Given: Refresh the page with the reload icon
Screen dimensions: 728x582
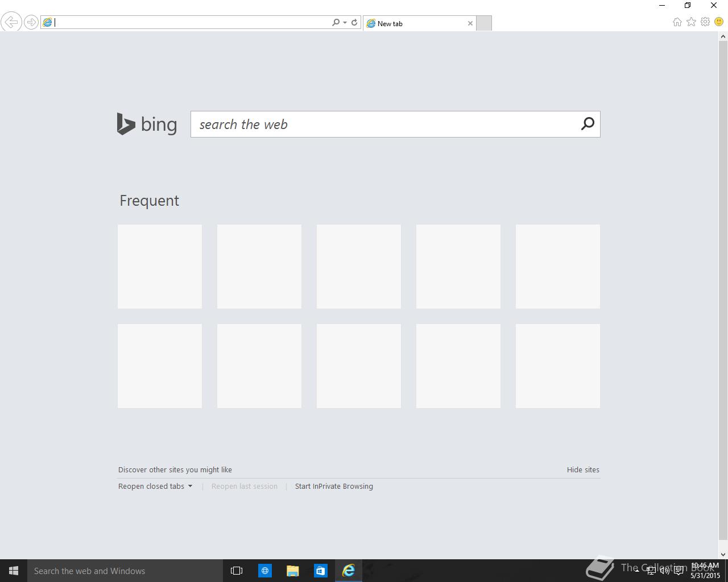Looking at the screenshot, I should pos(354,22).
